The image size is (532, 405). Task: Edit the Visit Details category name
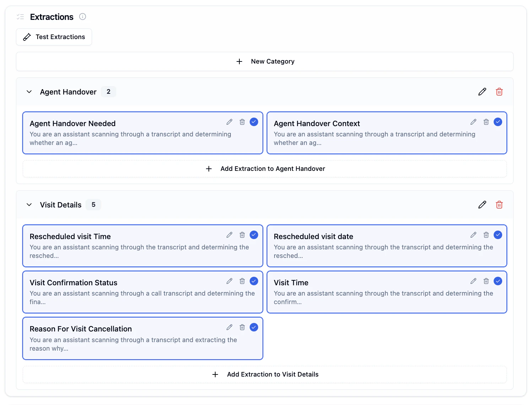pos(482,205)
